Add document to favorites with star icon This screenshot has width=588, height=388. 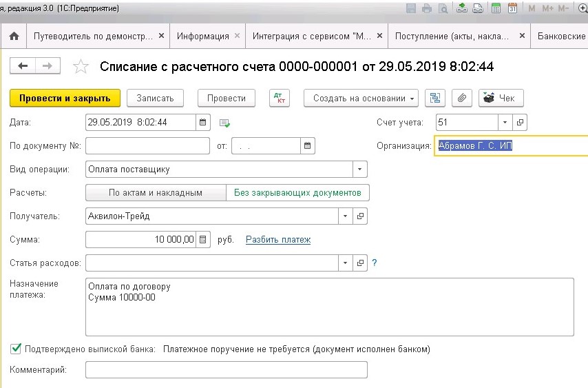coord(81,66)
